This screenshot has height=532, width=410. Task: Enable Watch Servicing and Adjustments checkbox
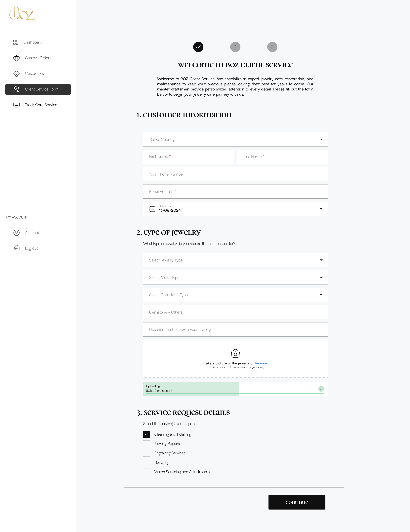pos(146,472)
